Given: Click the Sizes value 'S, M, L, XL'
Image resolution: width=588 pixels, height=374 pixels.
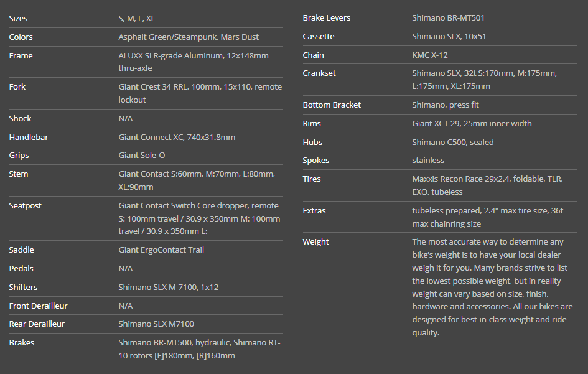Looking at the screenshot, I should 136,19.
